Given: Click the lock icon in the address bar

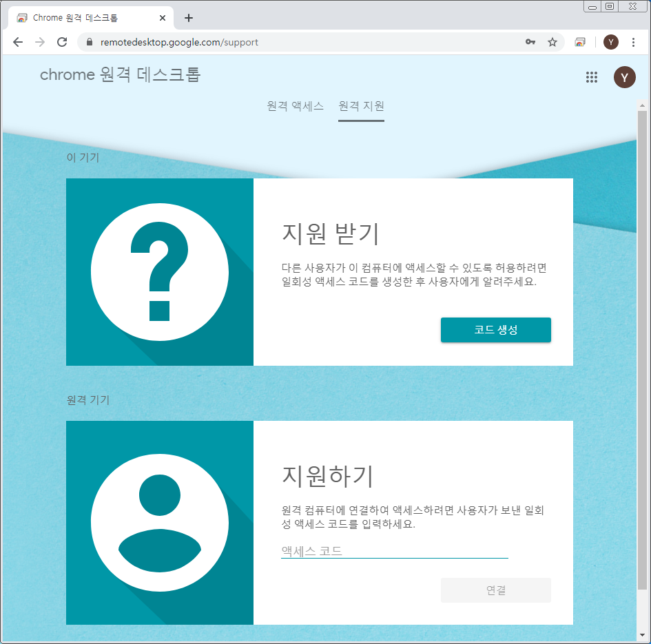Looking at the screenshot, I should (x=90, y=42).
